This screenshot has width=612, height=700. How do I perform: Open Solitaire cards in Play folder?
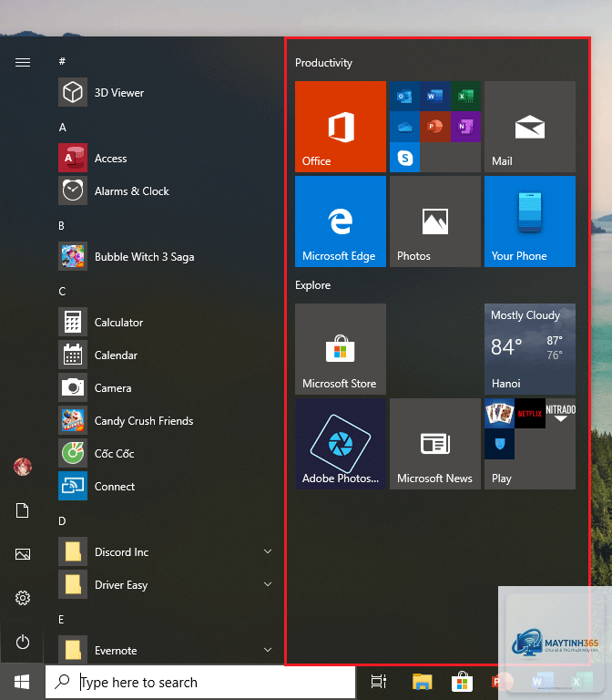coord(500,414)
